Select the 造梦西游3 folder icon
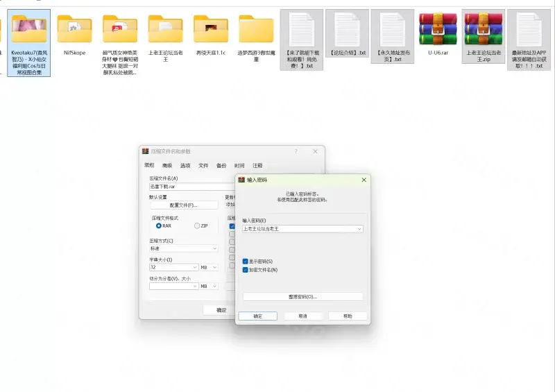 click(256, 29)
